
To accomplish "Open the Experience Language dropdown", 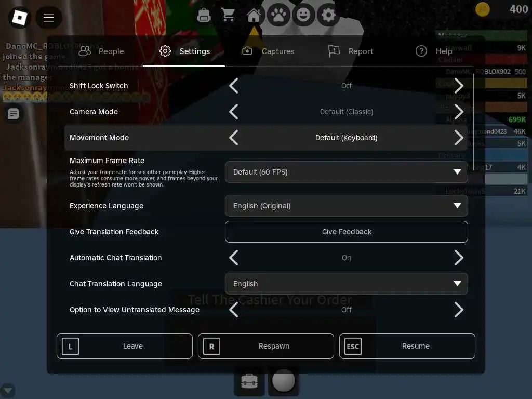I will [347, 206].
